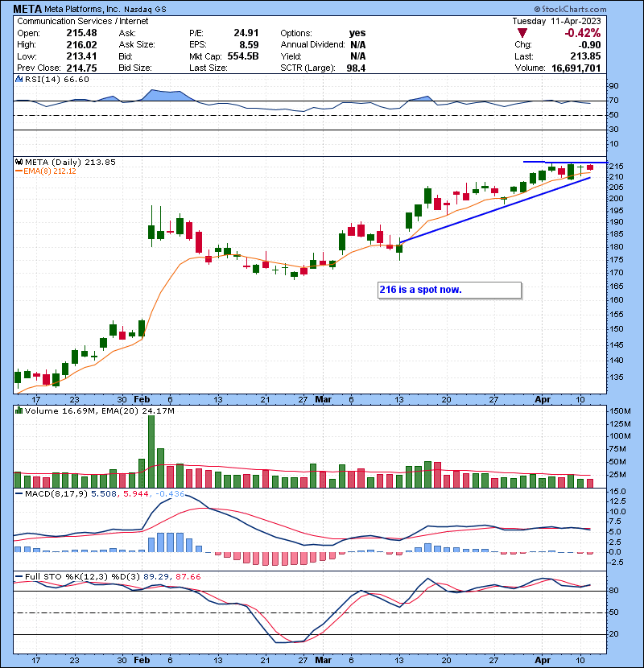Click the 80 level on stochastic axis
The height and width of the screenshot is (668, 644).
pos(614,591)
